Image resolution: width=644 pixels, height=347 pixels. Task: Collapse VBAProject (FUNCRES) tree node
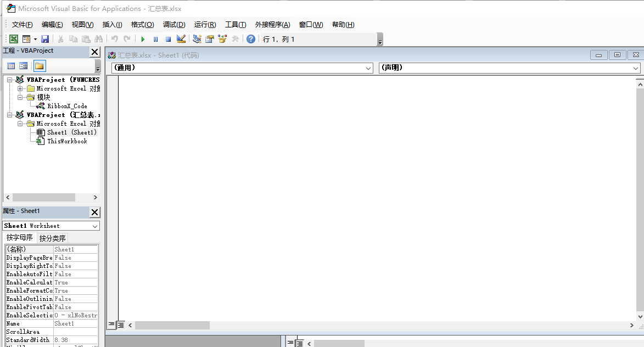click(x=9, y=80)
